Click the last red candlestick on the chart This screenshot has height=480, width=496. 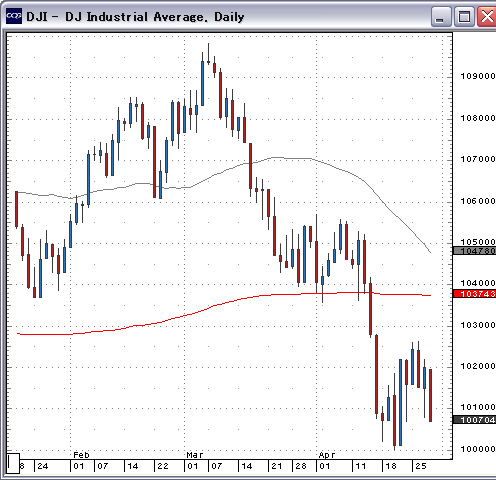point(431,395)
